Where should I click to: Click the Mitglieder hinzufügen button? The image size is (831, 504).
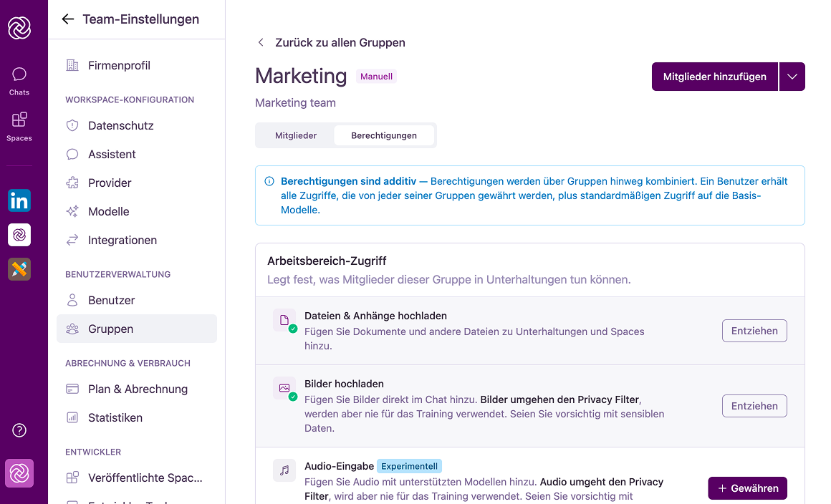714,77
